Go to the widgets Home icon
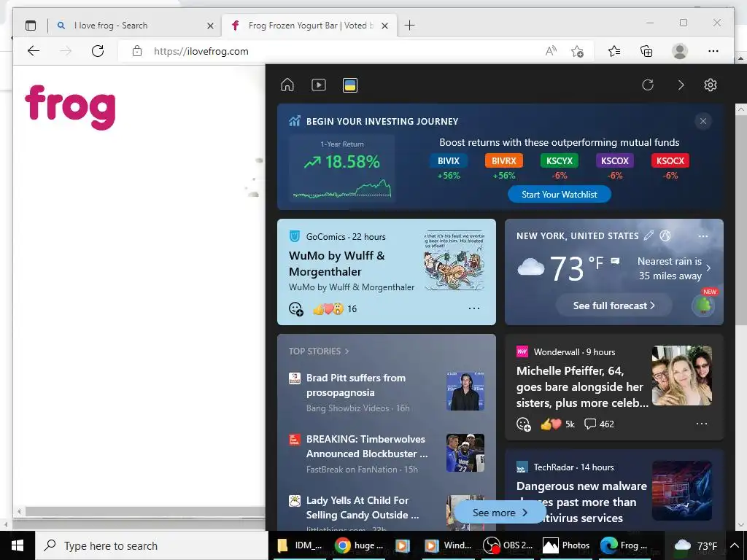This screenshot has height=560, width=747. pos(287,85)
